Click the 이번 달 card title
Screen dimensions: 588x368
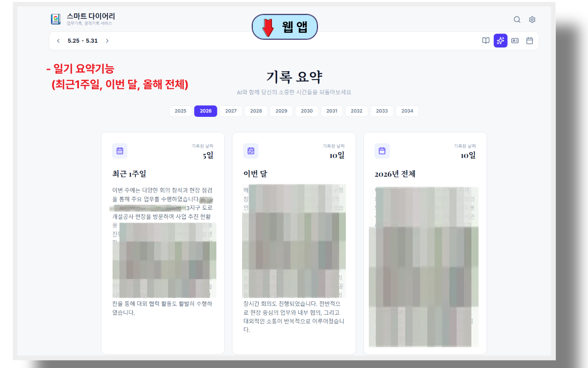pyautogui.click(x=255, y=174)
